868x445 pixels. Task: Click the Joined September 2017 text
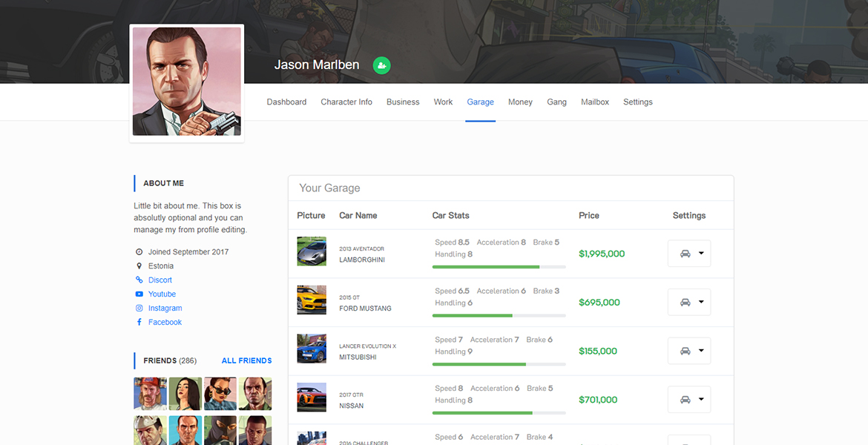tap(188, 252)
